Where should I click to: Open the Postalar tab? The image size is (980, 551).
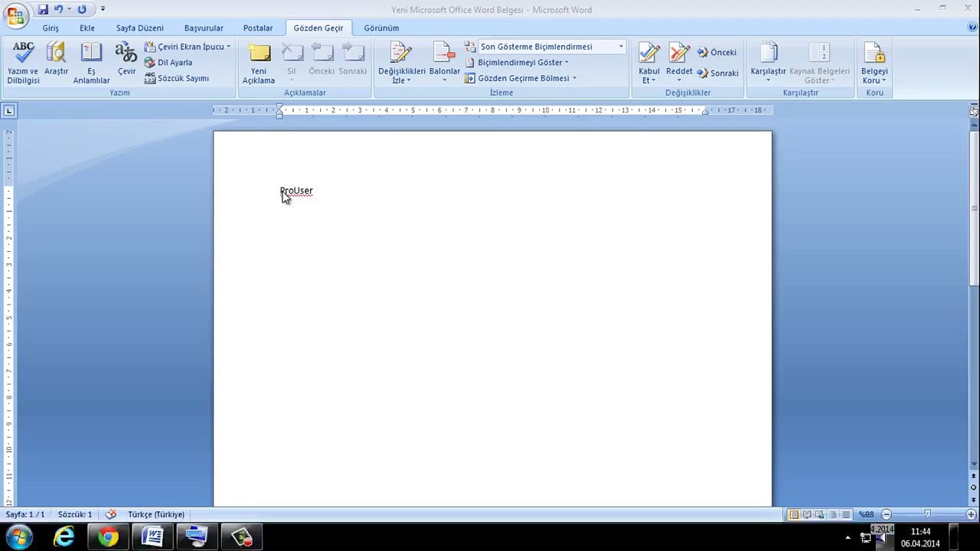pyautogui.click(x=258, y=28)
